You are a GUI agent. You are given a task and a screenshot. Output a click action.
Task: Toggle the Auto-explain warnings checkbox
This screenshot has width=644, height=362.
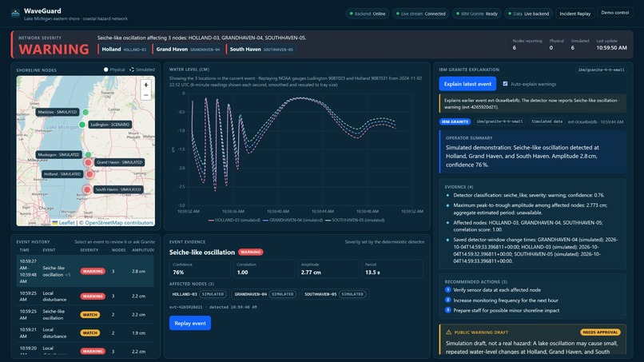[505, 84]
